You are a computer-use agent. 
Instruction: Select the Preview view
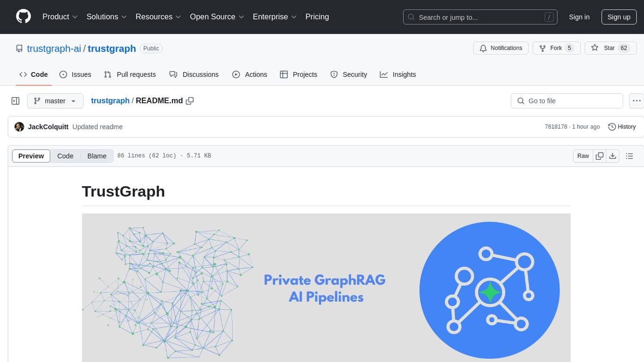(x=31, y=156)
